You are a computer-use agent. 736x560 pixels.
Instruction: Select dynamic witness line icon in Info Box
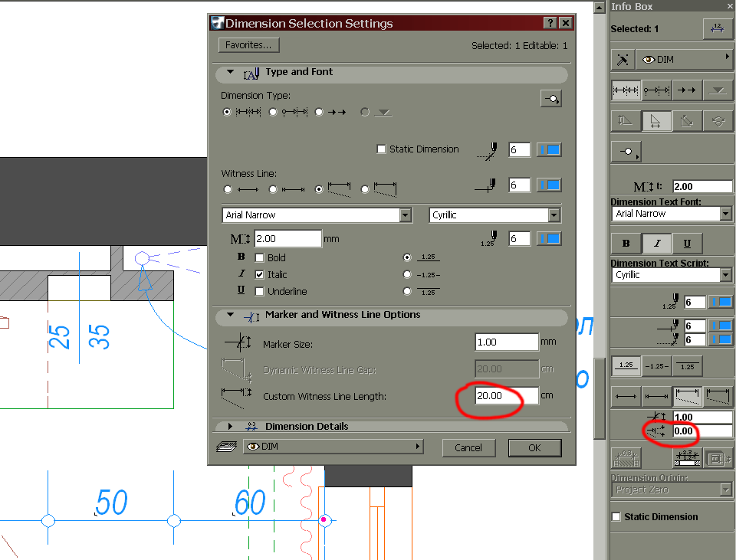[718, 396]
